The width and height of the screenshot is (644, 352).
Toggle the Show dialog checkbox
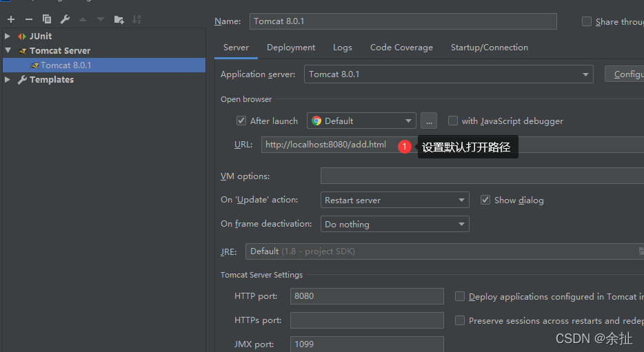pos(485,200)
